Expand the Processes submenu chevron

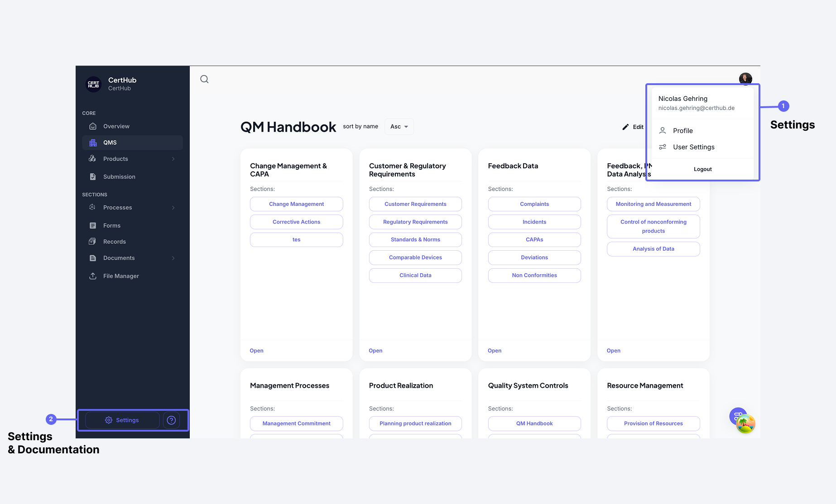(173, 208)
